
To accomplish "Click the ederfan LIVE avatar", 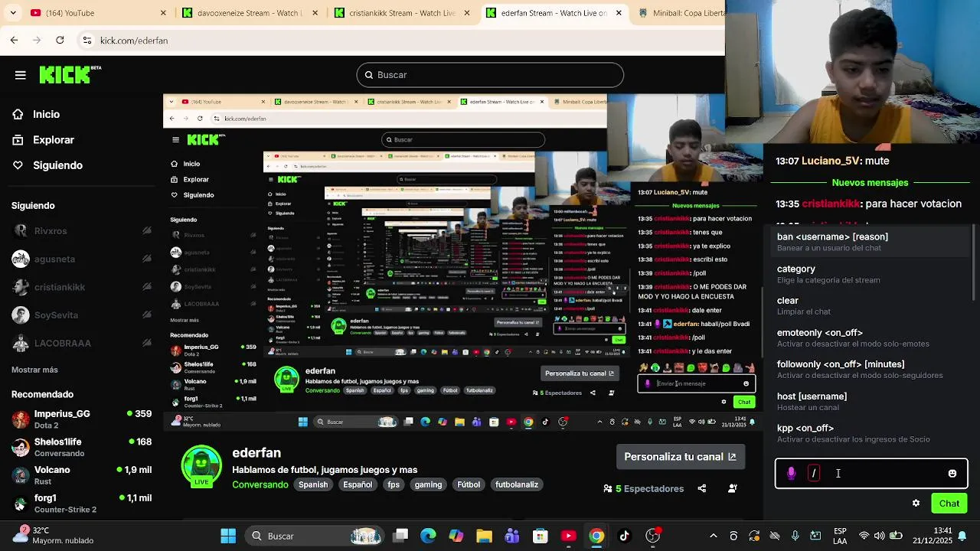I will [x=201, y=466].
